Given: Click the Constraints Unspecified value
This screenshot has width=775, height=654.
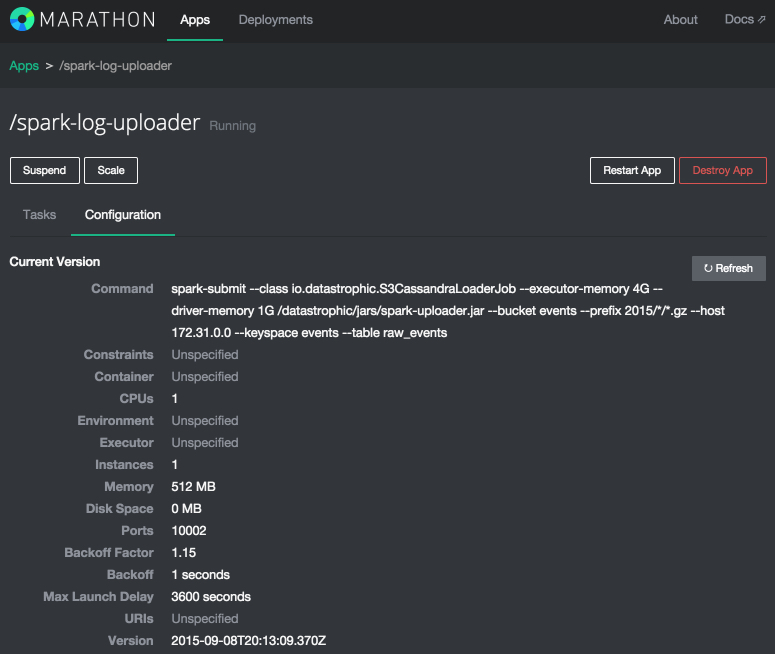Looking at the screenshot, I should tap(205, 354).
